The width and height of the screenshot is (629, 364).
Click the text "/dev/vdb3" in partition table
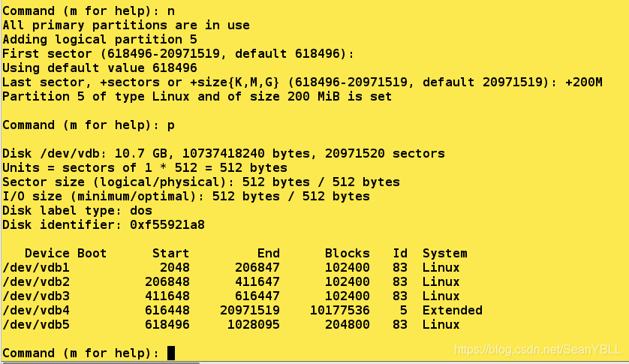coord(36,296)
